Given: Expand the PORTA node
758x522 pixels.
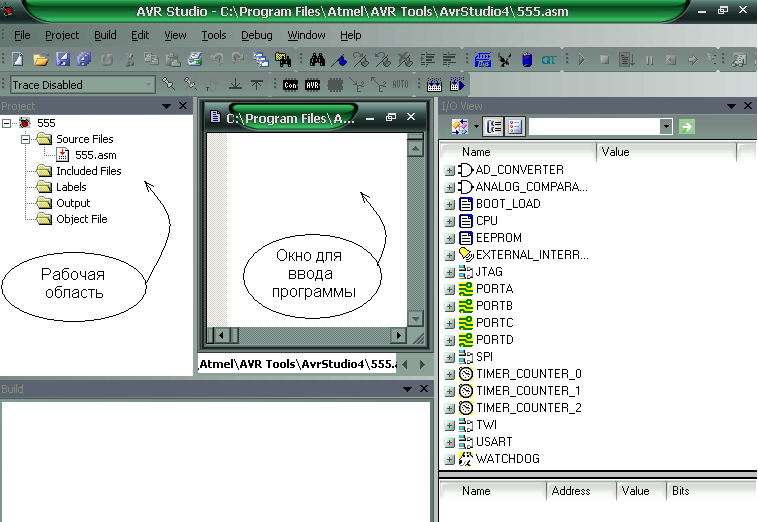Looking at the screenshot, I should (450, 290).
